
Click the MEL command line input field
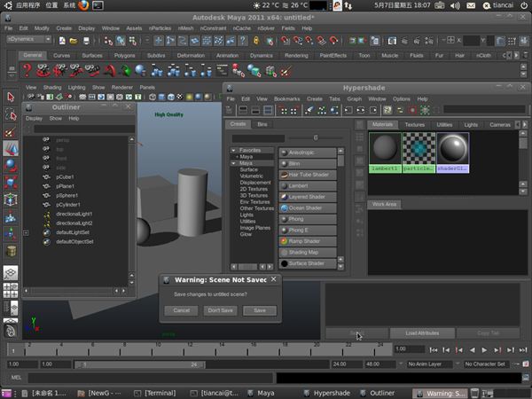coord(151,378)
